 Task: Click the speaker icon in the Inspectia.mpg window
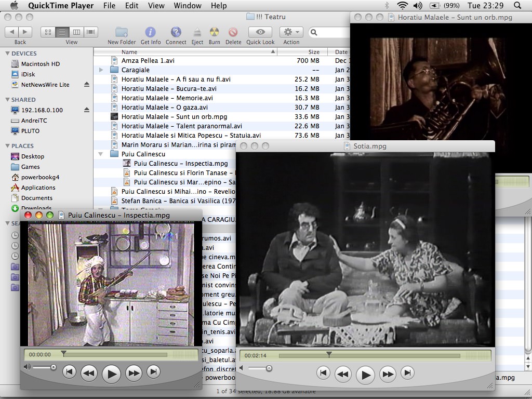coord(27,367)
